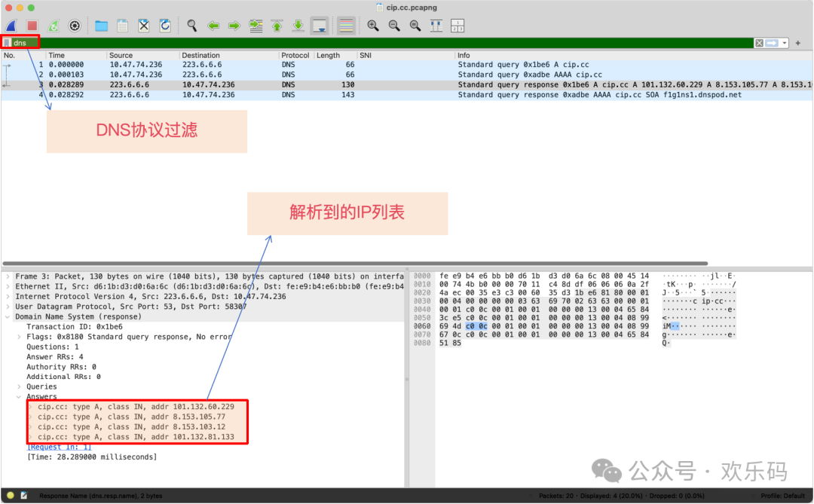Sort packets by Destination column

click(228, 55)
